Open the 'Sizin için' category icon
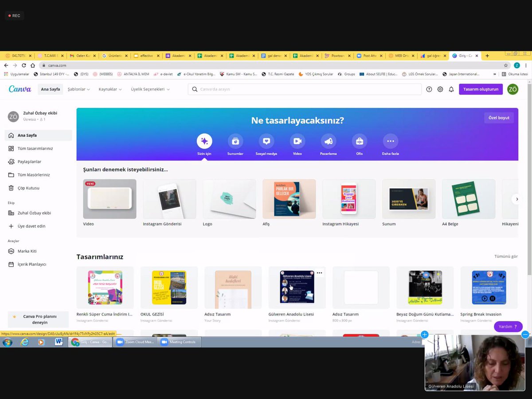This screenshot has height=399, width=532. (x=204, y=141)
